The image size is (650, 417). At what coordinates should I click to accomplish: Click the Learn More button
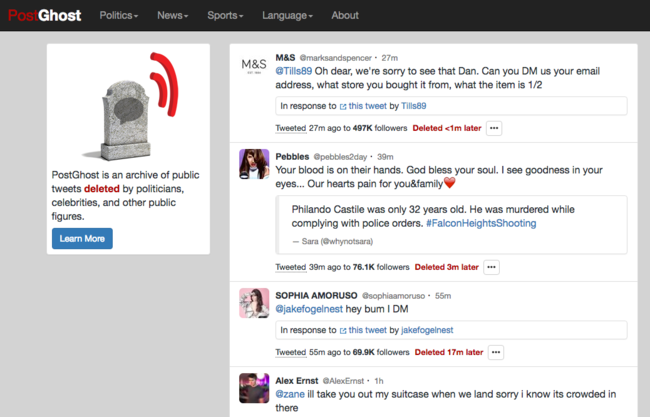pyautogui.click(x=82, y=238)
